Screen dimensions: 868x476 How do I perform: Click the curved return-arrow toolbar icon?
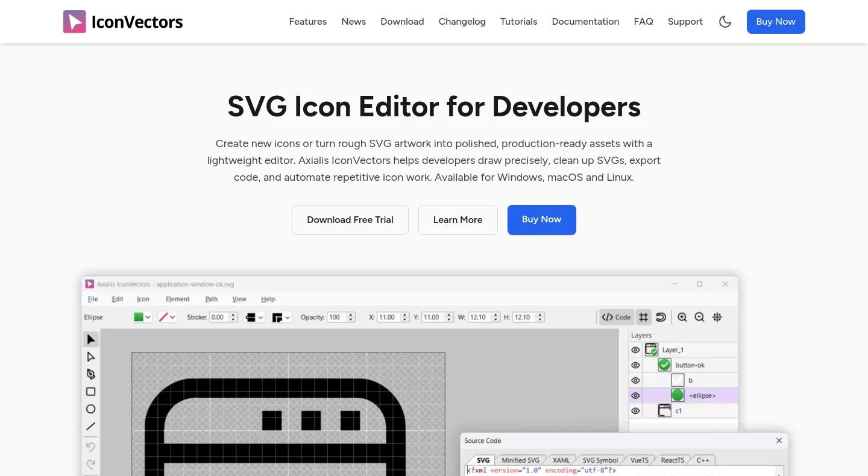[x=661, y=318]
